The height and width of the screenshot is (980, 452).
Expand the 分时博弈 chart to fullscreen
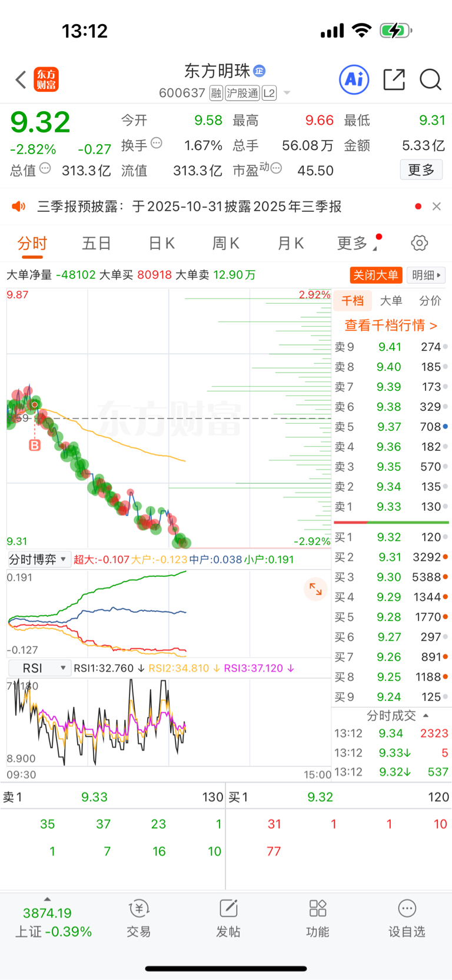click(315, 589)
